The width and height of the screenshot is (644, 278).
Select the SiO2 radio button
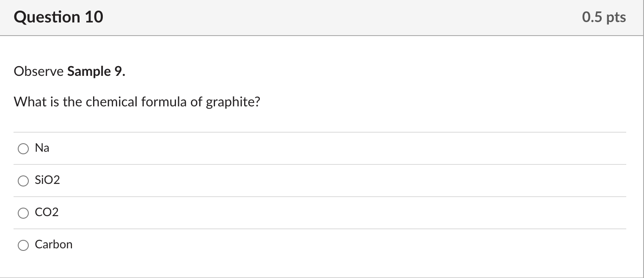(23, 181)
